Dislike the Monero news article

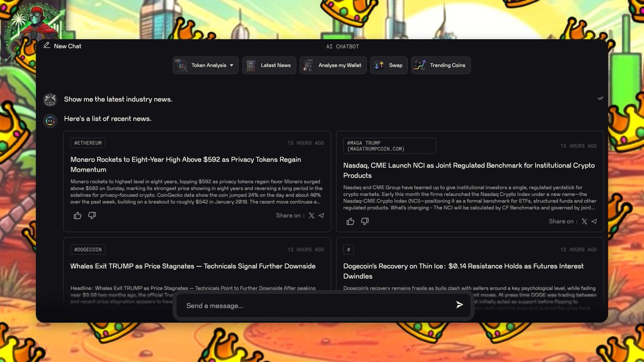click(92, 215)
